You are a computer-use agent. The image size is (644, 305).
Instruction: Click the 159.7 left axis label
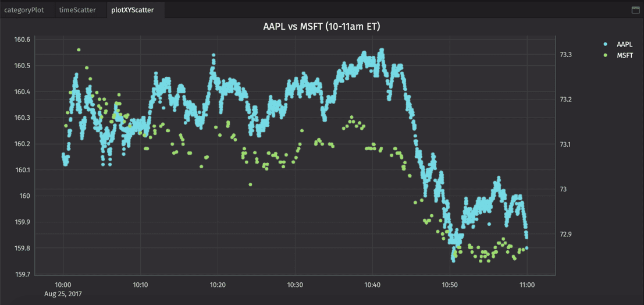point(22,274)
